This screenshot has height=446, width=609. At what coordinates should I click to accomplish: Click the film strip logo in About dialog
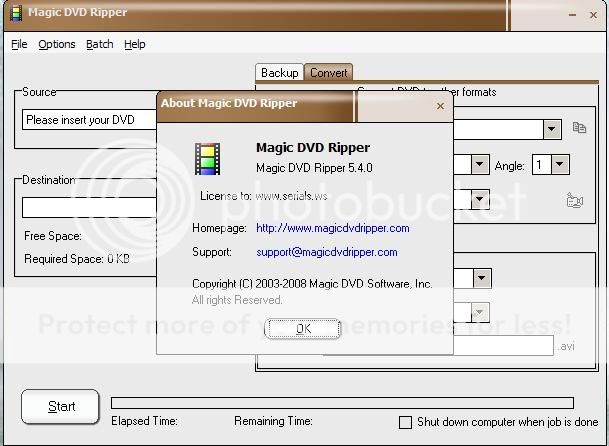pos(207,159)
